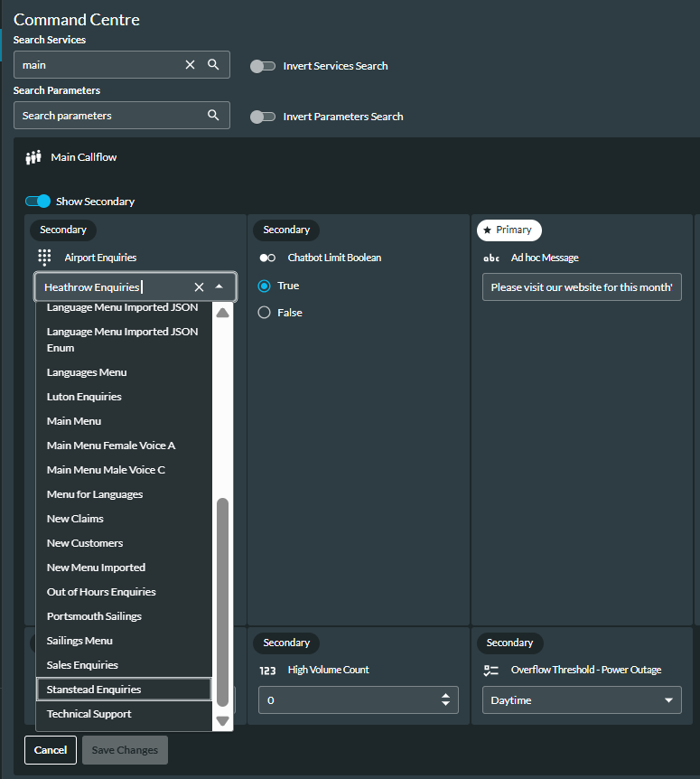
Task: Increase the High Volume Count value
Action: click(x=446, y=696)
